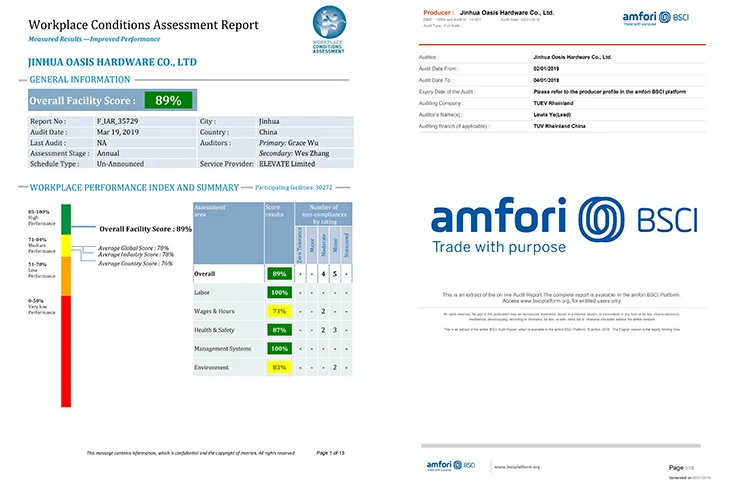Click the Overall row Minor count '5'
This screenshot has width=750, height=485.
[x=335, y=274]
